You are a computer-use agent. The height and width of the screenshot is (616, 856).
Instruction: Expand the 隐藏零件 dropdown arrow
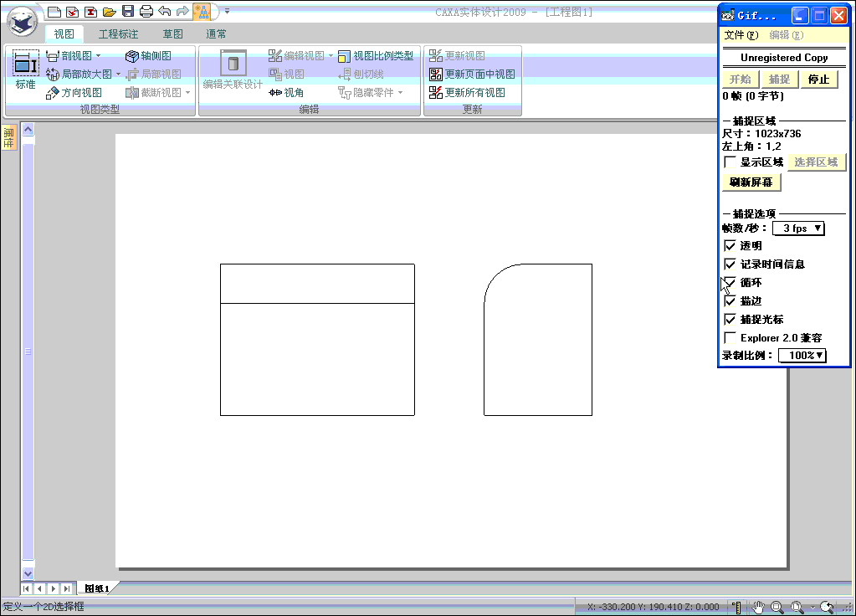click(400, 92)
